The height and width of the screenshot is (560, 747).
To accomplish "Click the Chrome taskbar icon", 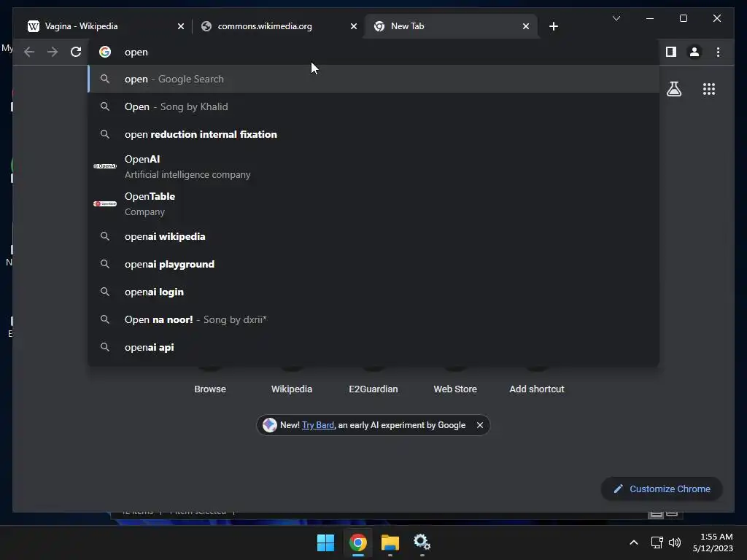I will (x=357, y=542).
